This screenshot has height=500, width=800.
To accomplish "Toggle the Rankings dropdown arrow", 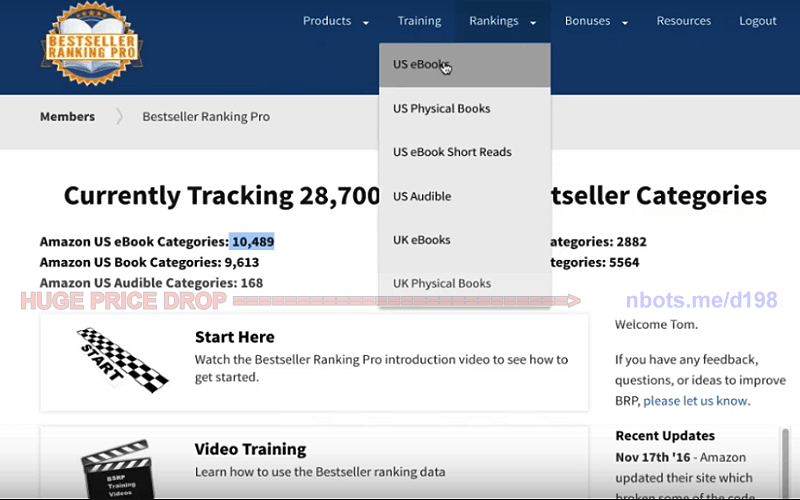I will 533,22.
